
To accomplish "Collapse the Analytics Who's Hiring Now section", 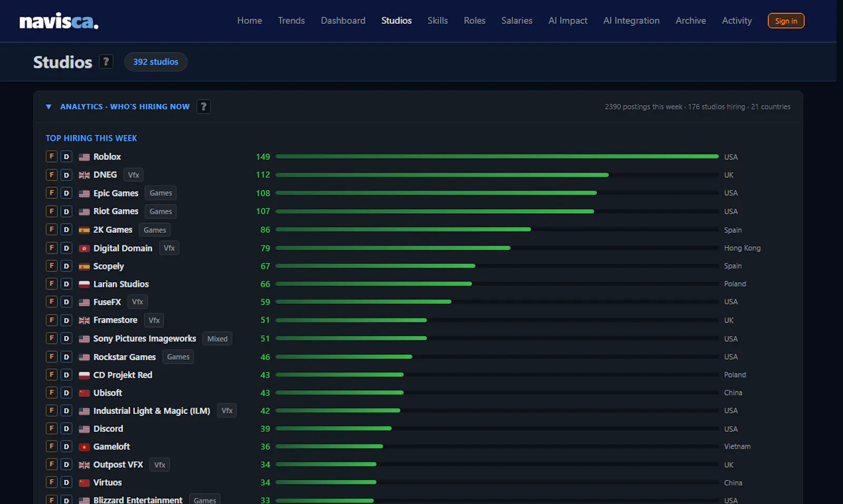I will click(48, 107).
